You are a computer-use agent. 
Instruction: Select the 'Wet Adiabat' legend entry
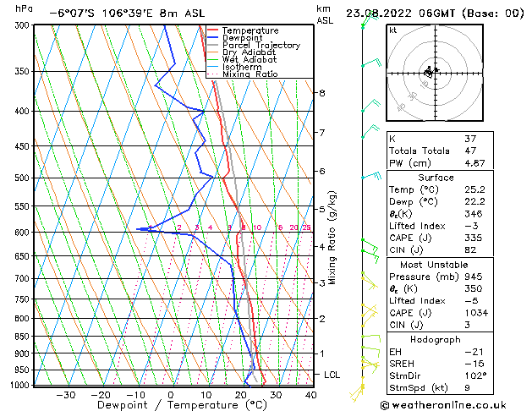(250, 60)
